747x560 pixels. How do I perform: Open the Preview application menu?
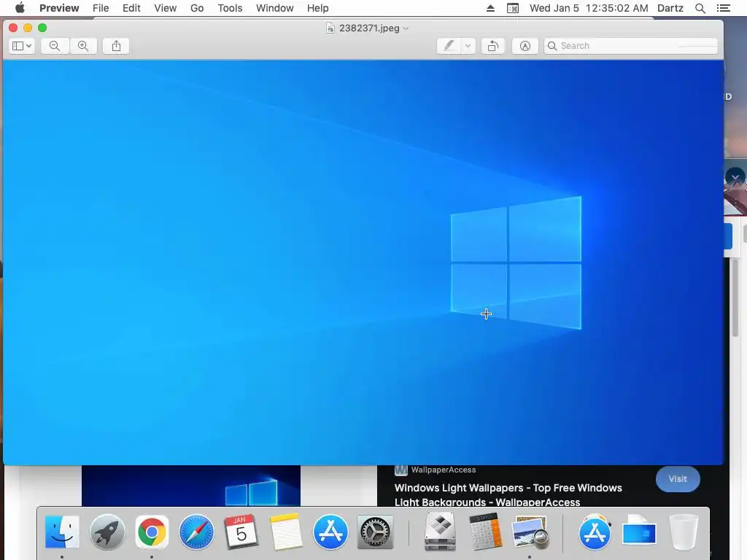[x=59, y=8]
